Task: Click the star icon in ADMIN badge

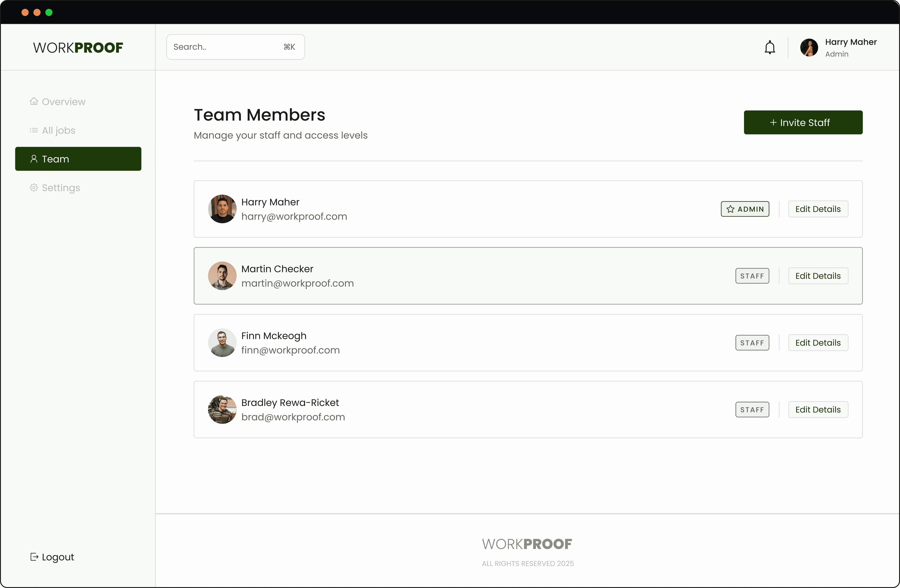Action: point(730,209)
